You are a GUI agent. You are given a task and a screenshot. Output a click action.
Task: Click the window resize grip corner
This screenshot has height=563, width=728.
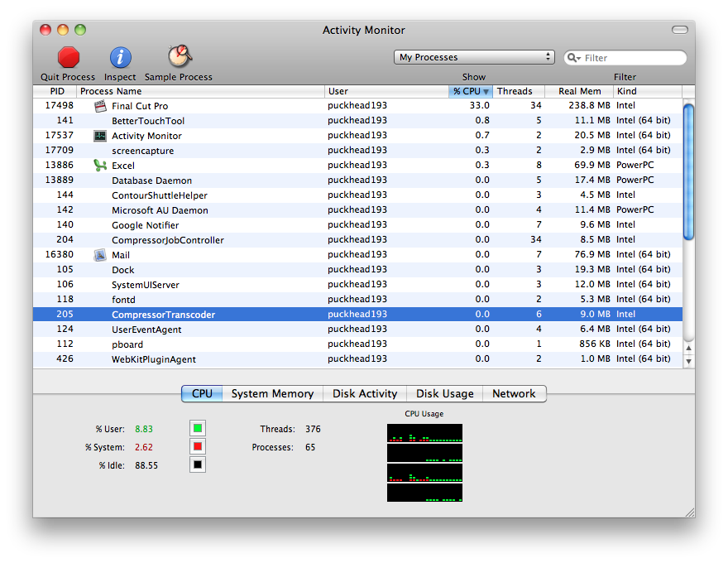coord(690,512)
